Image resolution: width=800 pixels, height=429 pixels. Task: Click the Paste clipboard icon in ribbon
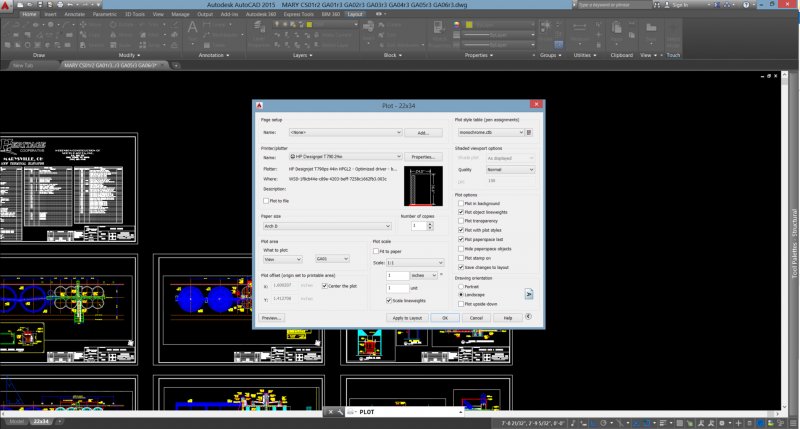(617, 28)
